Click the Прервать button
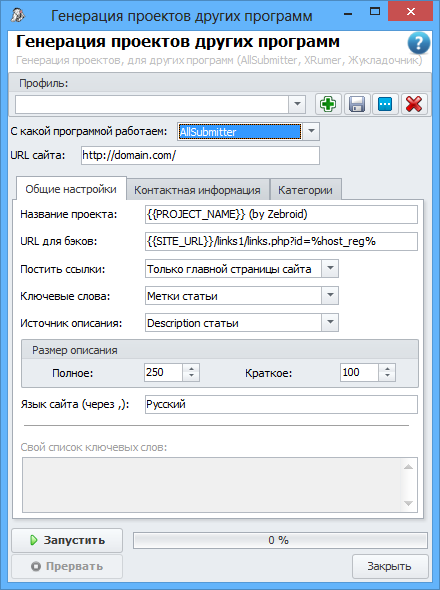Screen dimensions: 440x590 pyautogui.click(x=67, y=566)
